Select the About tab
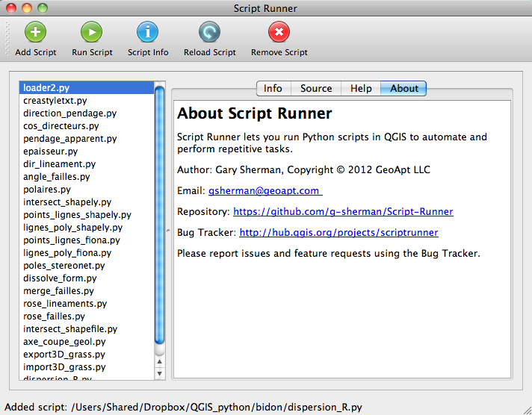Image resolution: width=532 pixels, height=415 pixels. click(x=403, y=88)
